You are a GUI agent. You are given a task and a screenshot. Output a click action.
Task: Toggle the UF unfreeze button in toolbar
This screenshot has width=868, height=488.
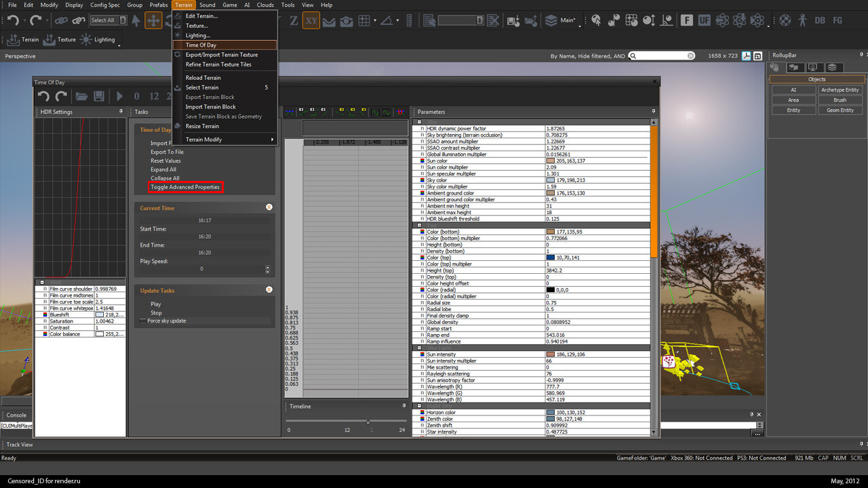pyautogui.click(x=705, y=20)
